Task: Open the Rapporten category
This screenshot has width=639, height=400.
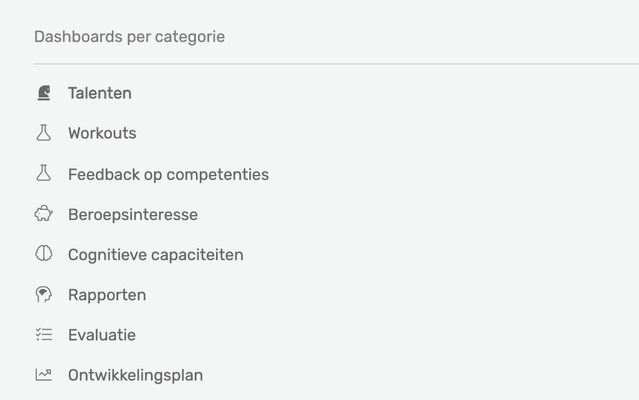Action: (x=107, y=295)
